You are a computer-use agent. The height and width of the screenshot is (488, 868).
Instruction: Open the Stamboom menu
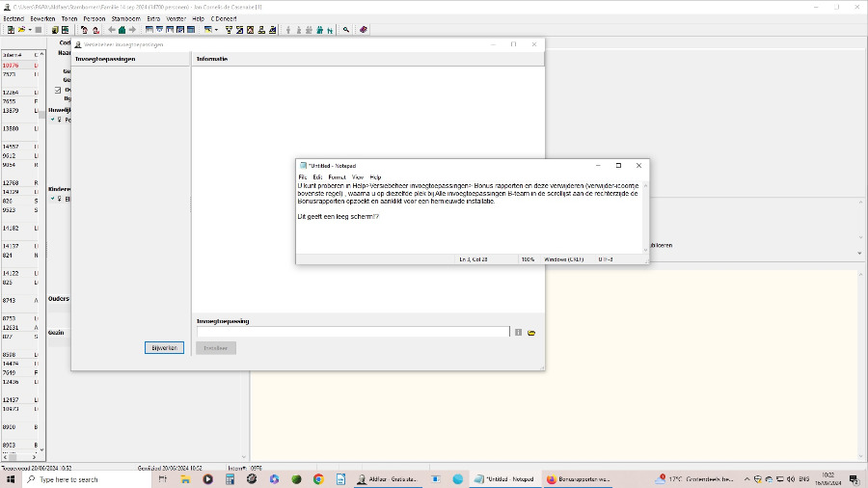pyautogui.click(x=125, y=18)
